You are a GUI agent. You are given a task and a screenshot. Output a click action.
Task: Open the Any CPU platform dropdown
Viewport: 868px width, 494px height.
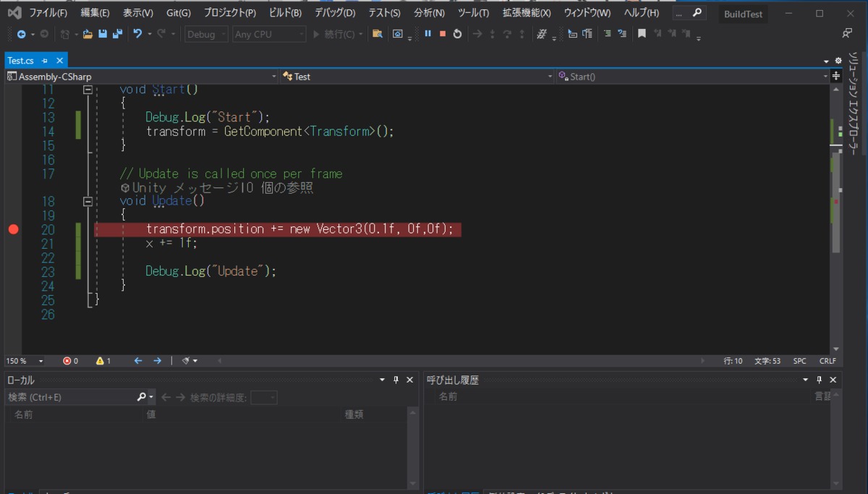(x=270, y=34)
